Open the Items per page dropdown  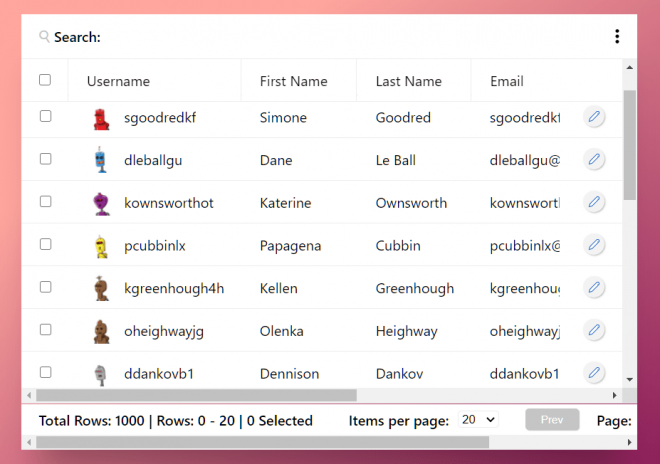478,419
